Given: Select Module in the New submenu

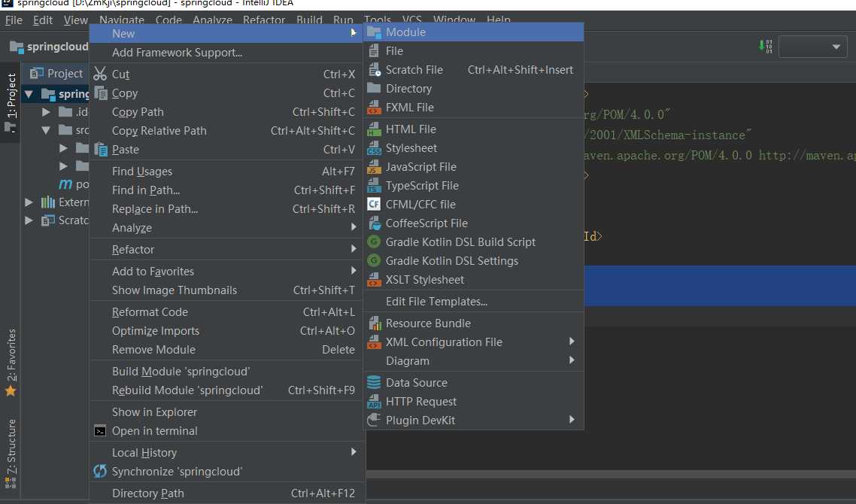Looking at the screenshot, I should (x=473, y=32).
